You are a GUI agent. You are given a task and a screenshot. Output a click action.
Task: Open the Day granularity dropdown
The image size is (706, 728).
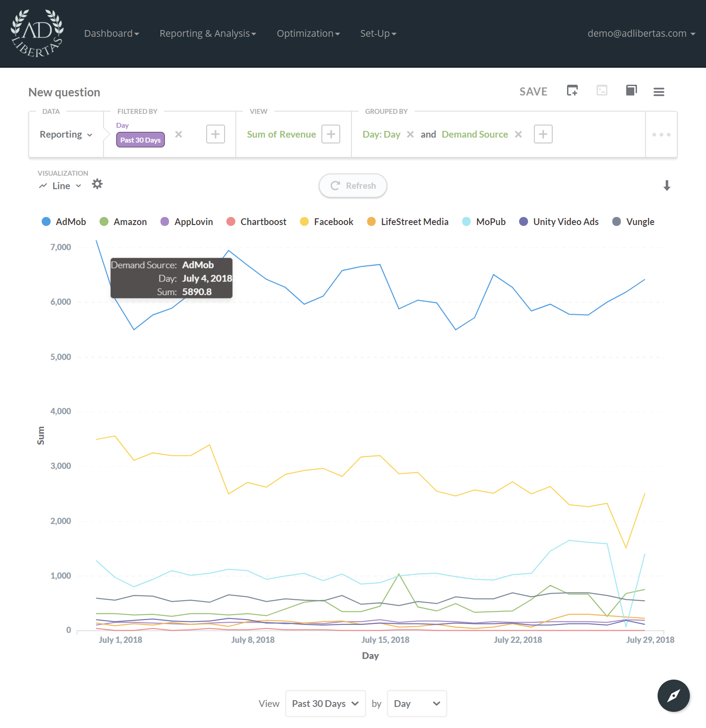coord(417,703)
